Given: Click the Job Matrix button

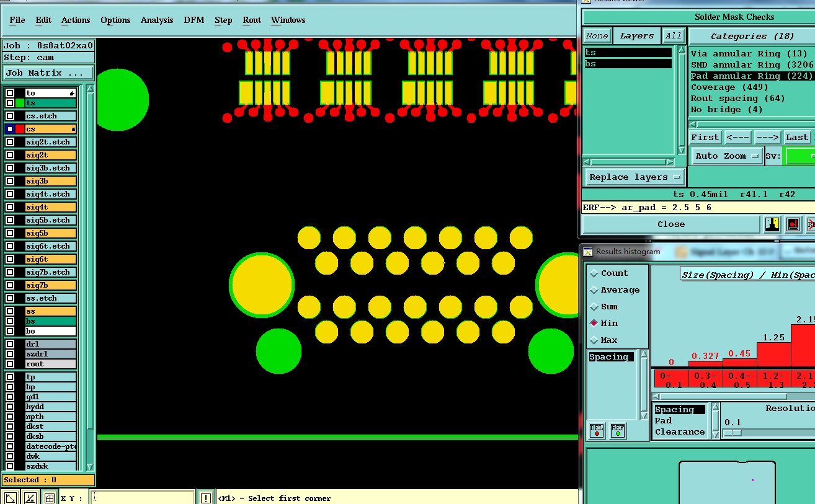Looking at the screenshot, I should (48, 73).
